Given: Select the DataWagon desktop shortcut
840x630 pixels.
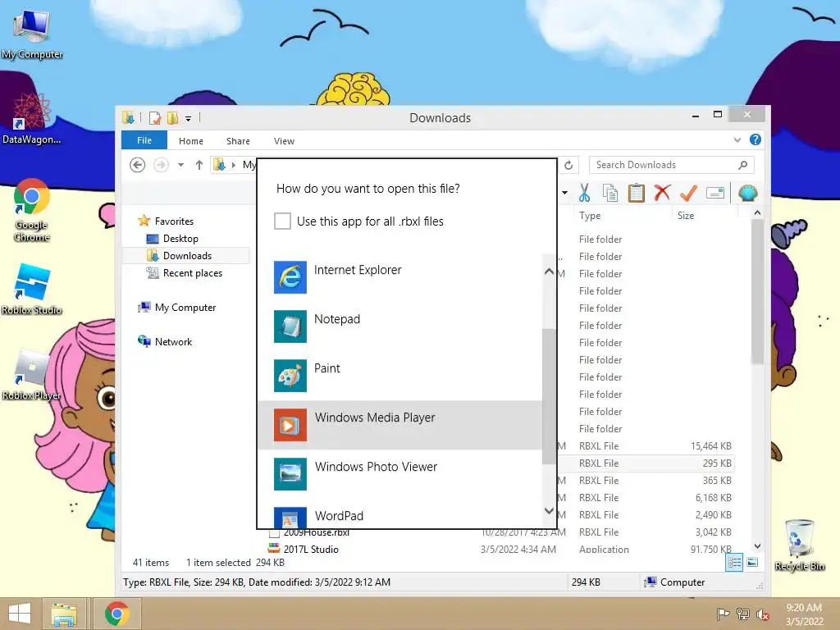Looking at the screenshot, I should click(32, 119).
